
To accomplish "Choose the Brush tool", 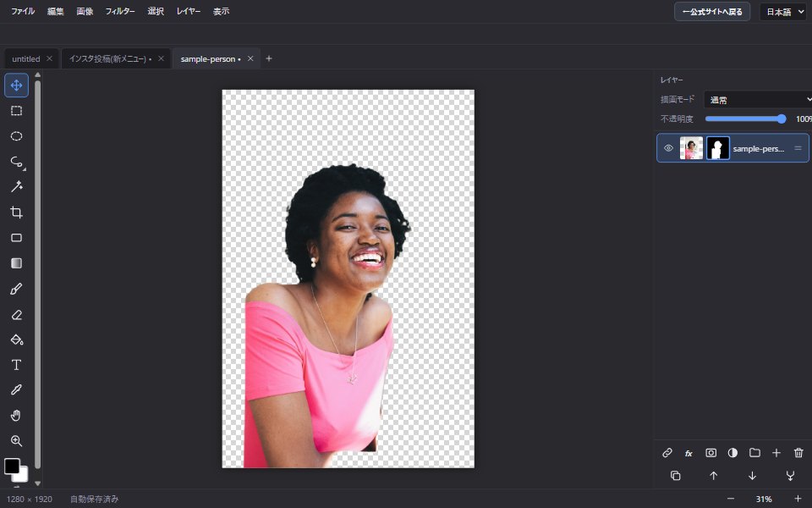I will click(x=17, y=289).
